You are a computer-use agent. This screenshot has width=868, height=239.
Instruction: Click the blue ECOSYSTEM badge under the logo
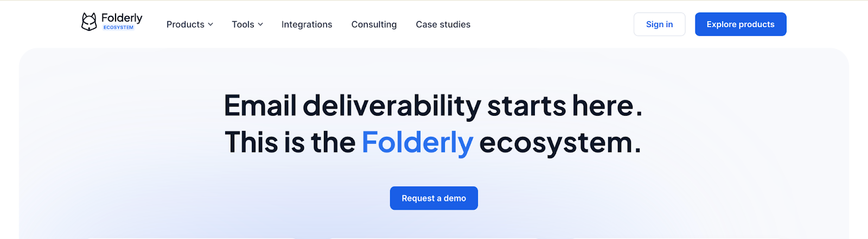[118, 27]
